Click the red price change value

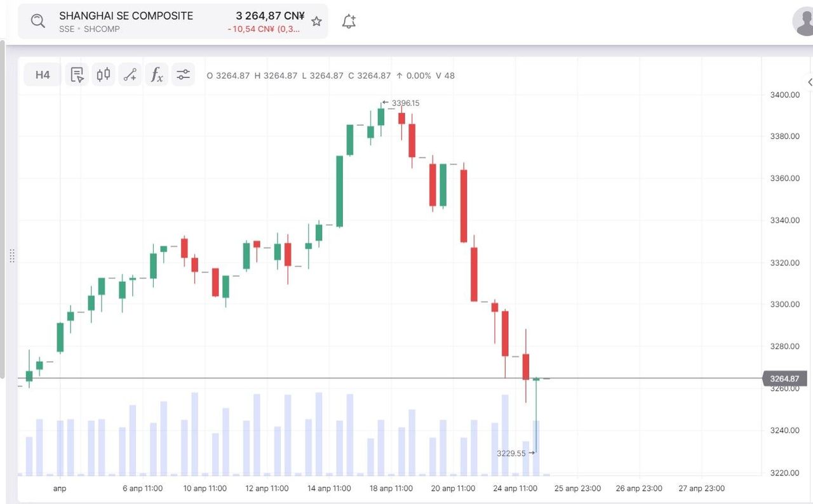(264, 29)
